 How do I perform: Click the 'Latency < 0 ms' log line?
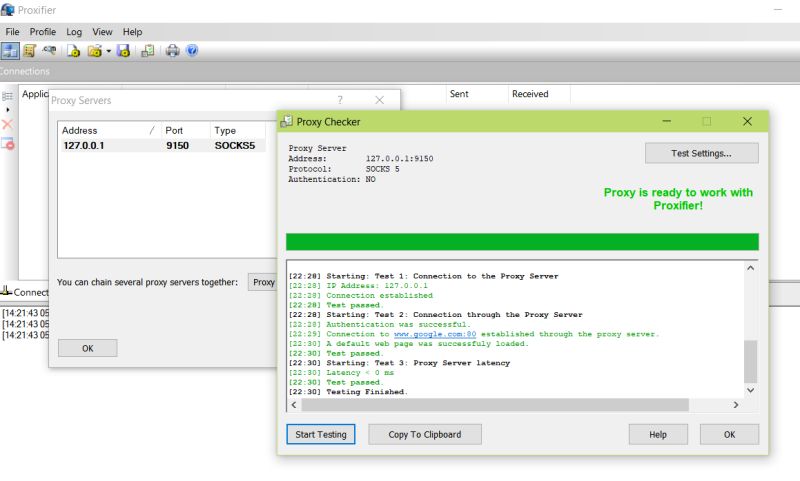point(341,372)
